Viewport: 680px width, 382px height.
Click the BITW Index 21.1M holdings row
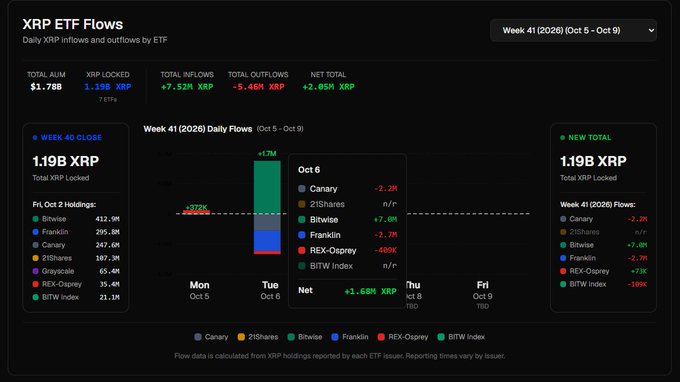pos(76,297)
